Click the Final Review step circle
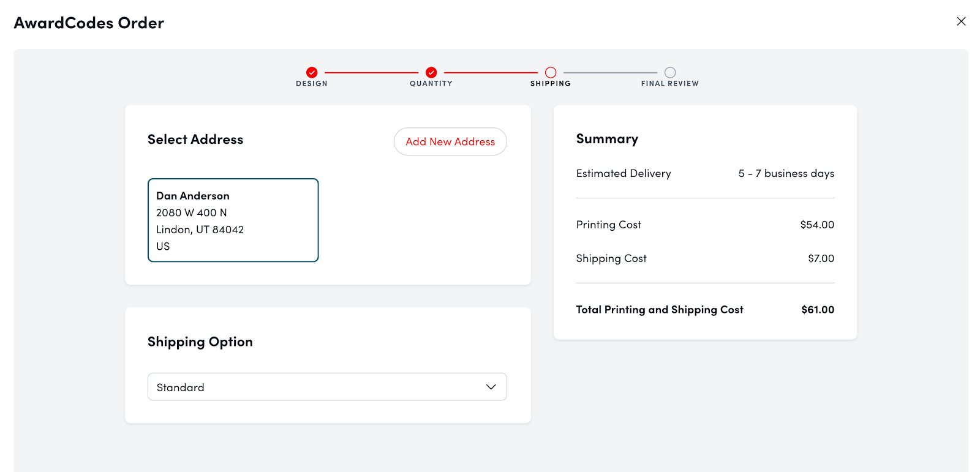 click(670, 72)
